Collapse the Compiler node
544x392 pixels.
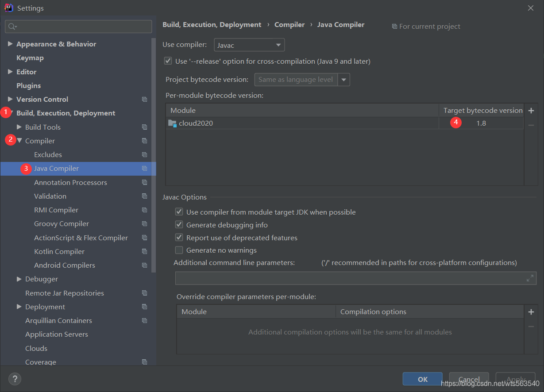[19, 141]
